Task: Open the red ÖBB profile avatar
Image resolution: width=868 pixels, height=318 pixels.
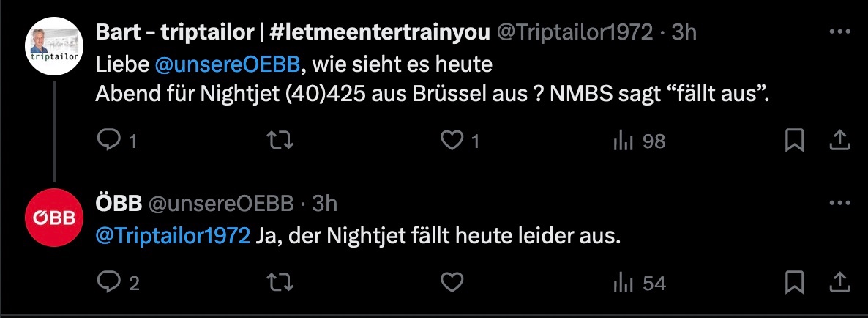Action: click(x=55, y=216)
